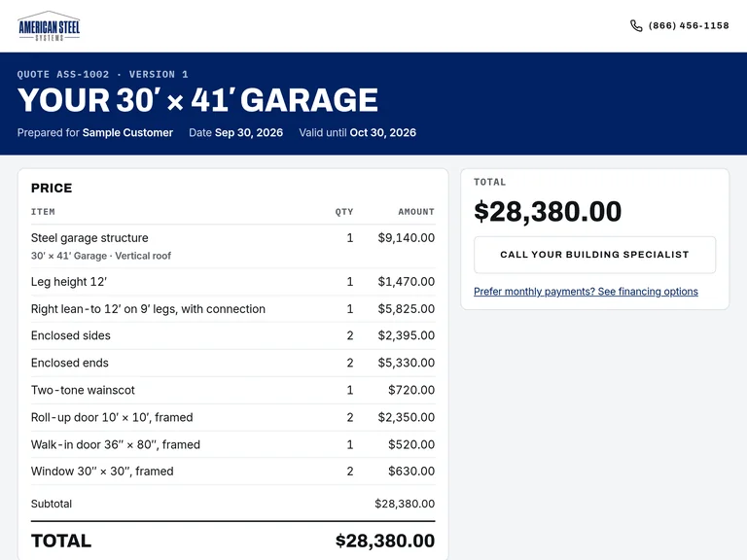Click the bold $28,380.00 in price table
This screenshot has width=747, height=560.
tap(385, 541)
